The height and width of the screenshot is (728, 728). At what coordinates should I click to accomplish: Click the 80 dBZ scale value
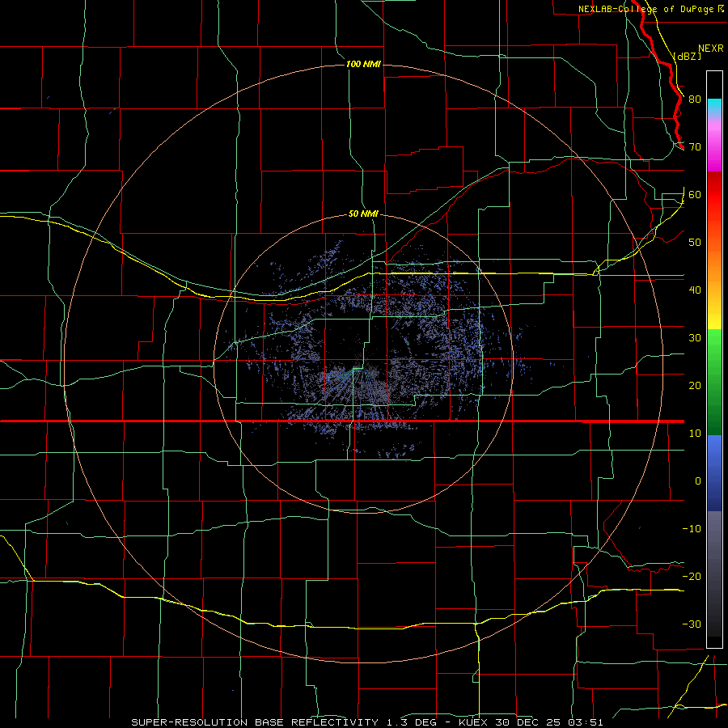(x=695, y=99)
